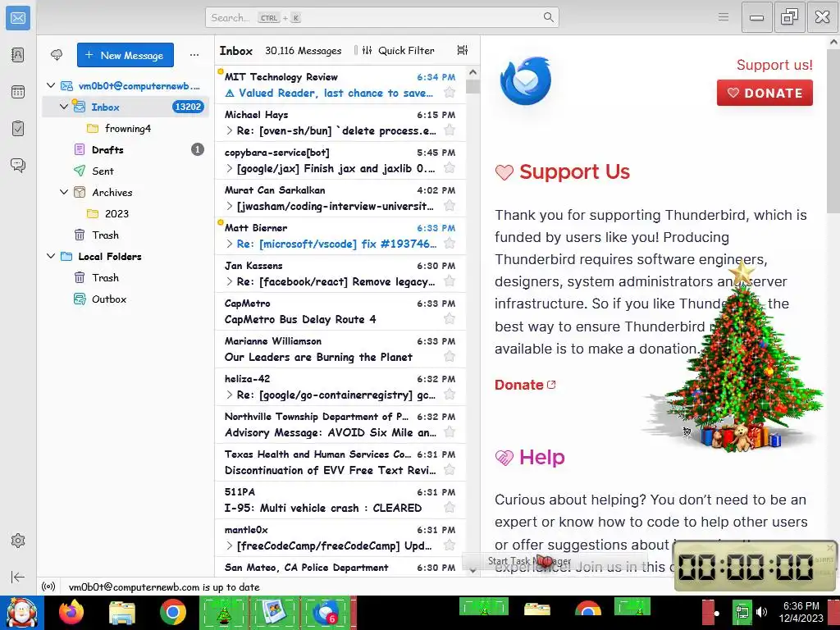Click the message list scrollbar up arrow
The width and height of the screenshot is (840, 630).
tap(472, 72)
